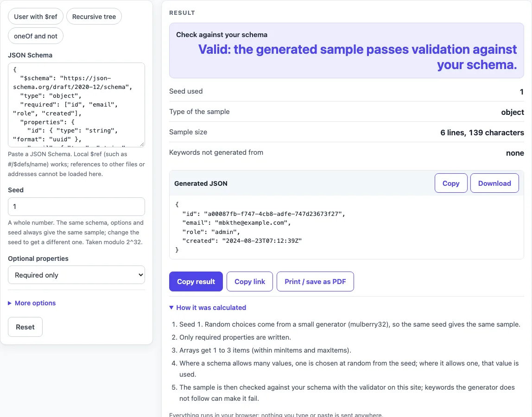Click inside the JSON Schema textarea
This screenshot has height=417, width=532.
(76, 105)
